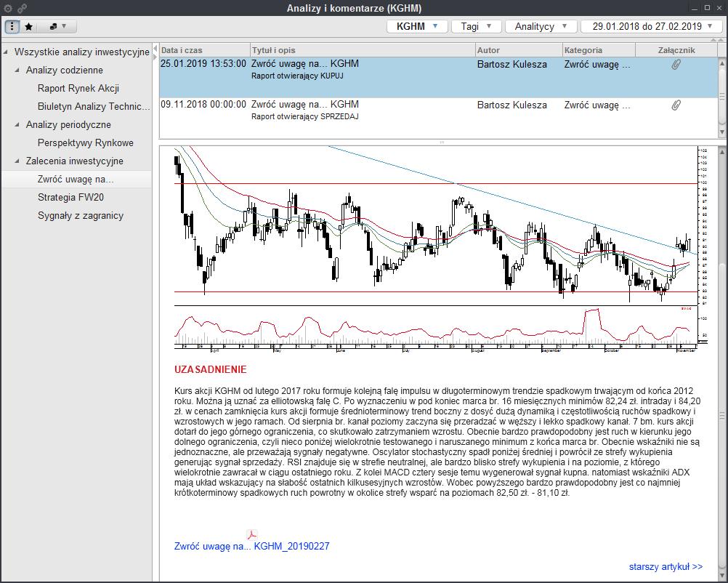Select Perspektywy Rynkowe tree item
This screenshot has width=728, height=583.
tap(86, 142)
